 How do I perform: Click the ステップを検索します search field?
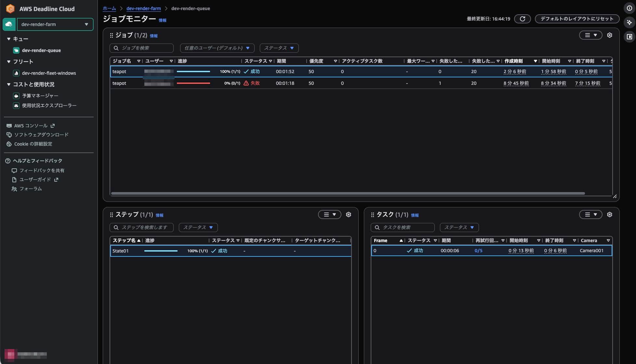click(142, 227)
